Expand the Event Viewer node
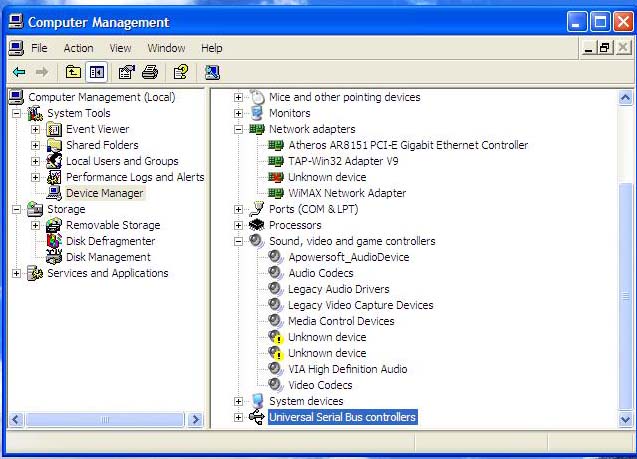This screenshot has height=459, width=637. (x=35, y=129)
